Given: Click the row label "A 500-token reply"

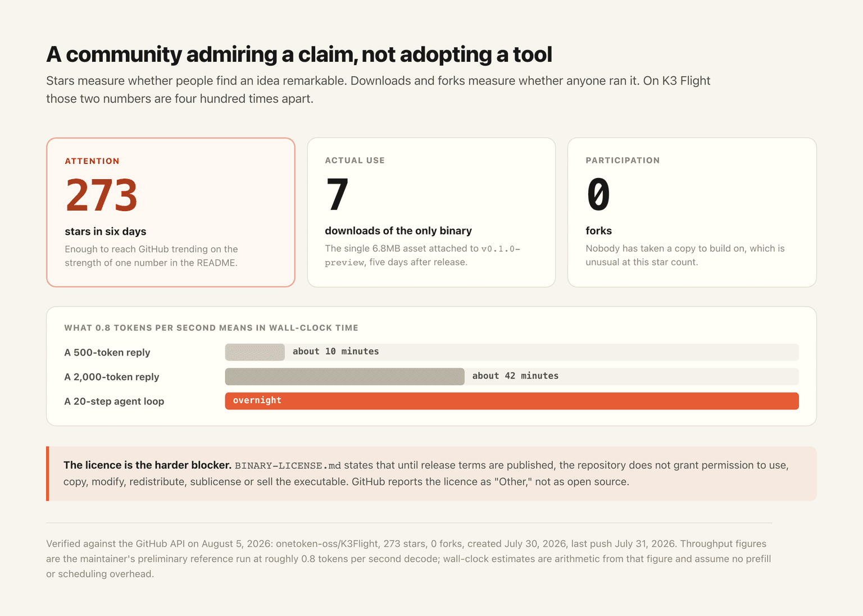Looking at the screenshot, I should (x=107, y=353).
